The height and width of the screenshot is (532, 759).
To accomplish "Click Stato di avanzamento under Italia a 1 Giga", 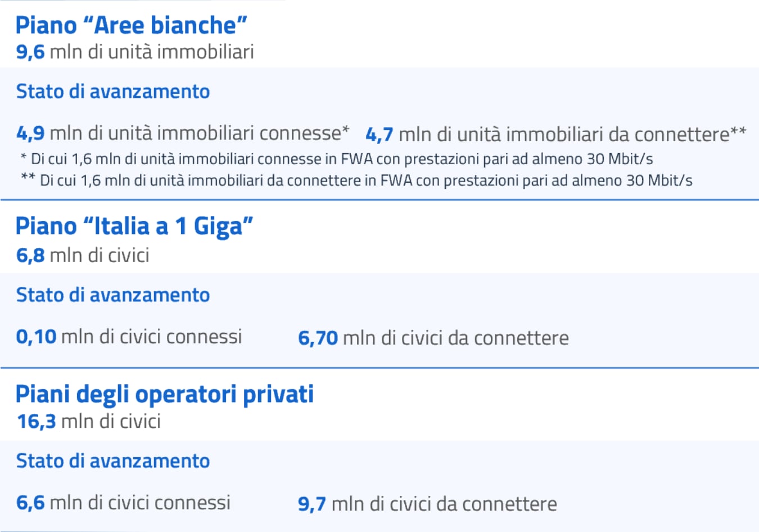I will click(x=113, y=295).
